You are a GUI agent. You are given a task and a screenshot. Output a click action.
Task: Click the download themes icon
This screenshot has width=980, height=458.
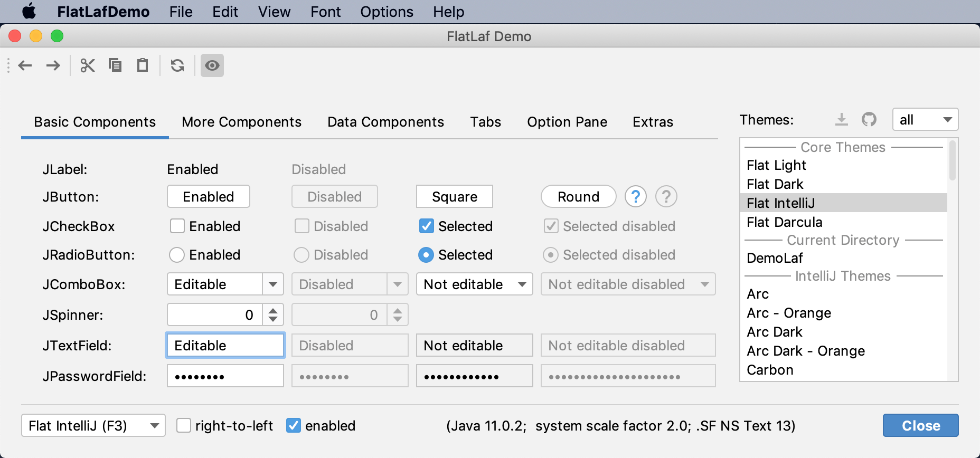click(842, 120)
